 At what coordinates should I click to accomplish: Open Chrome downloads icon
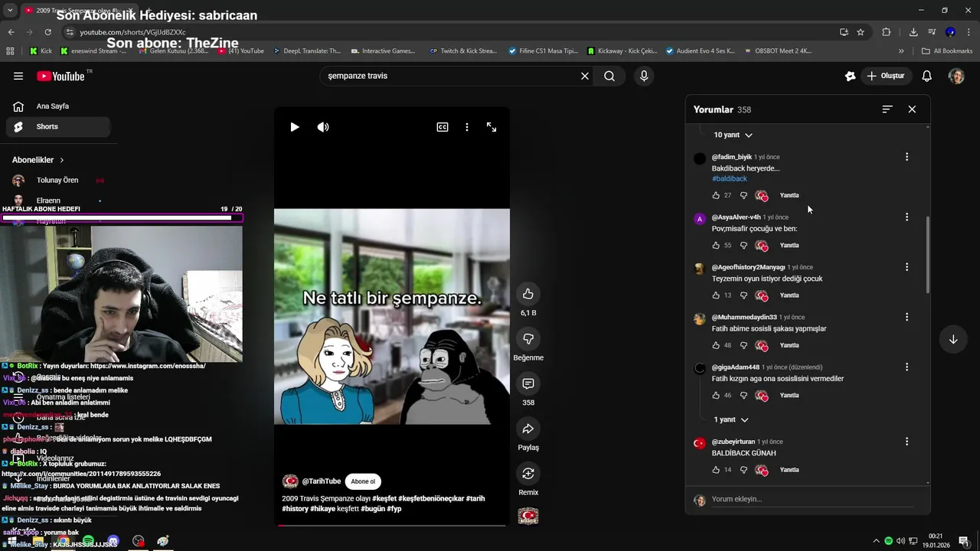[x=913, y=32]
